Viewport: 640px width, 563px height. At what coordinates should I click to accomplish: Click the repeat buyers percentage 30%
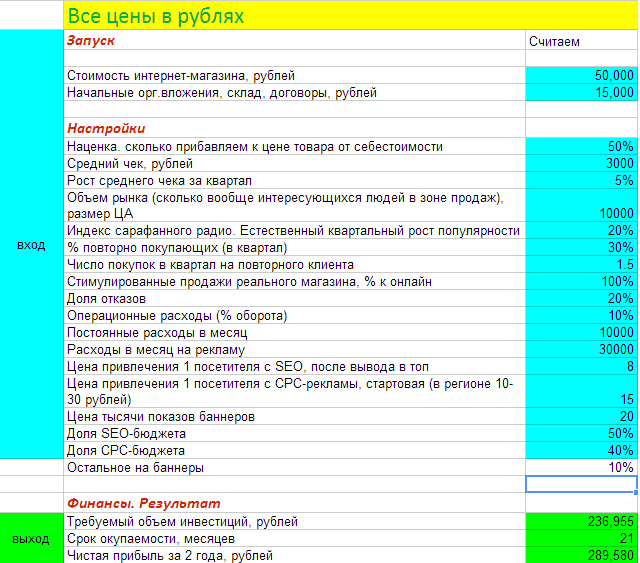[x=581, y=247]
